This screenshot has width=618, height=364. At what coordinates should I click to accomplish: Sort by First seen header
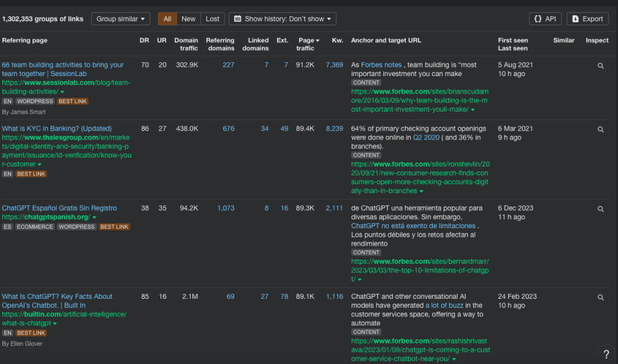[x=513, y=40]
